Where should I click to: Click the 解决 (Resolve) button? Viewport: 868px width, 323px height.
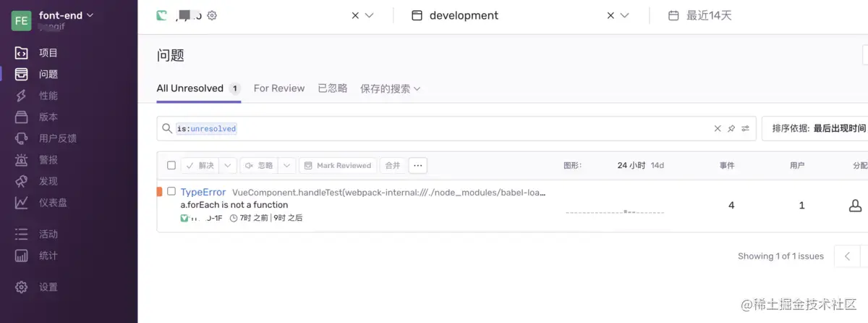click(200, 165)
